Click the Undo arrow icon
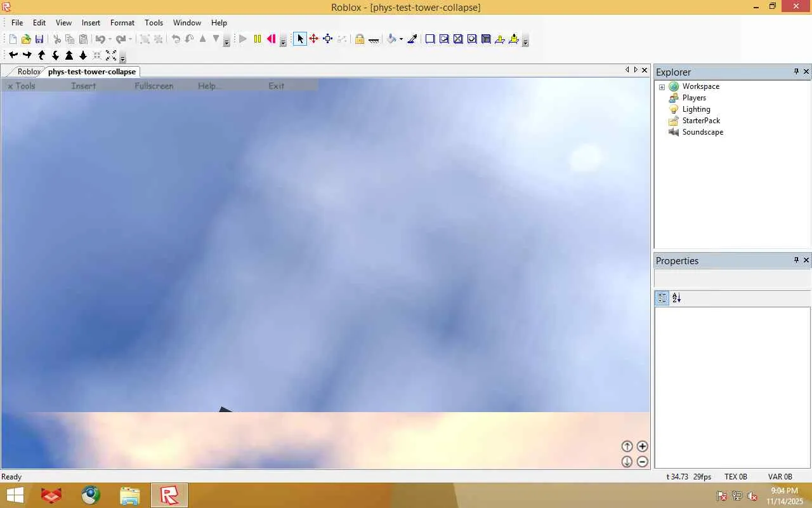Screen dimensions: 812x508 [100, 39]
